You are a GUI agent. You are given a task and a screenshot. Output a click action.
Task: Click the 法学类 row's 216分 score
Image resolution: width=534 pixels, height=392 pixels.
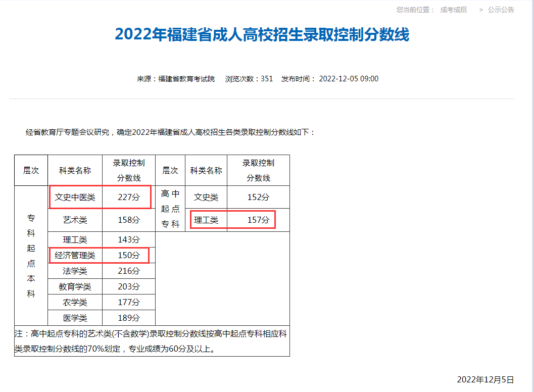coord(128,271)
